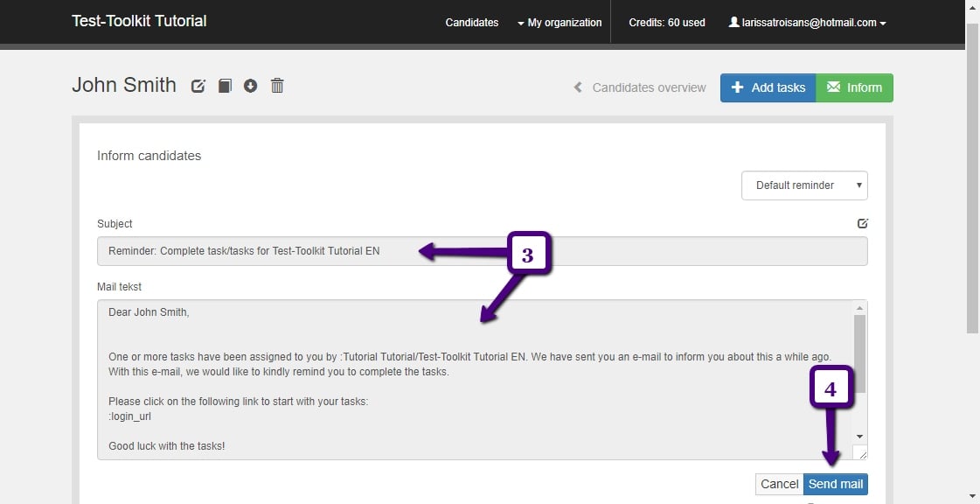Expand the My organization menu
Screen dimensions: 980x504
(560, 23)
